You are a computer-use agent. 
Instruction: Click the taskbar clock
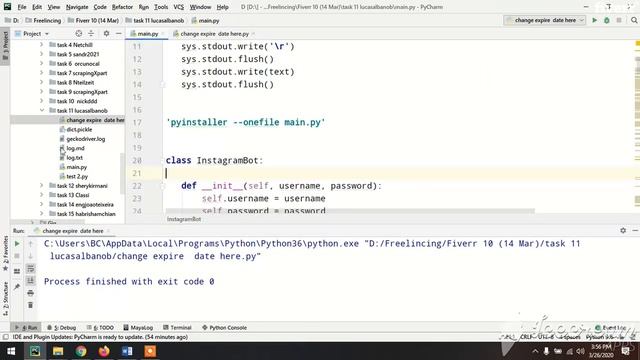(601, 351)
